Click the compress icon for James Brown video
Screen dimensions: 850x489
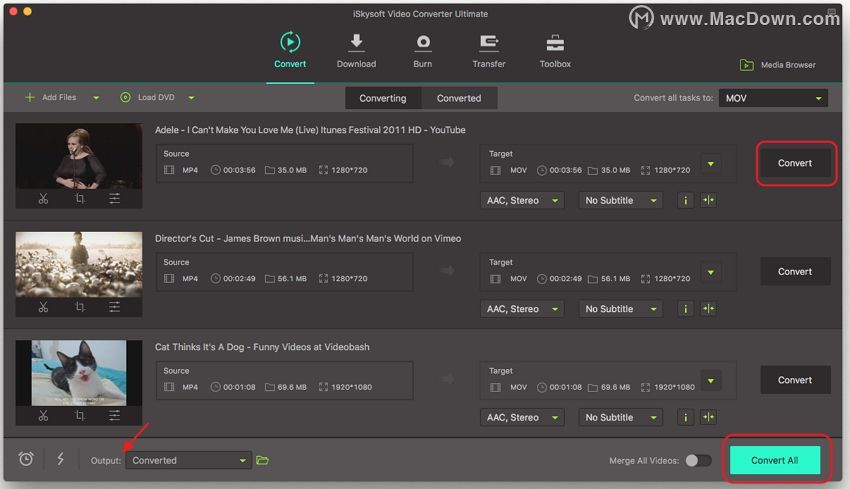click(709, 309)
